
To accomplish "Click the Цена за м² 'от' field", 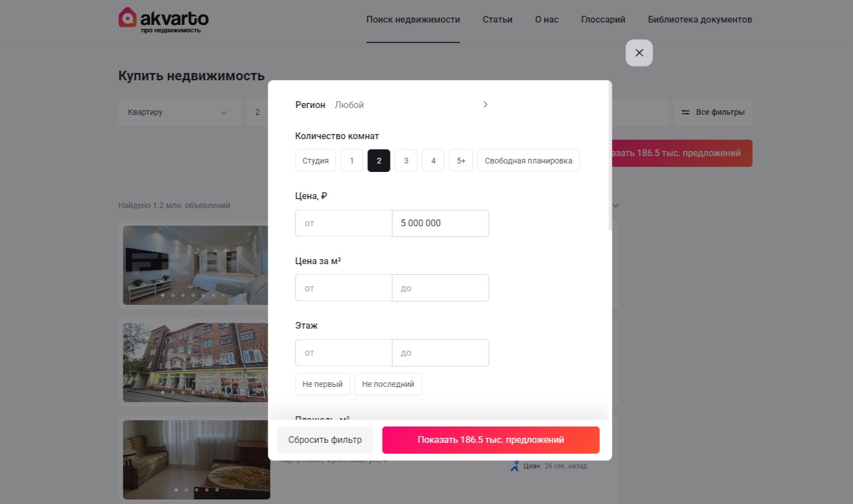I will pos(344,288).
